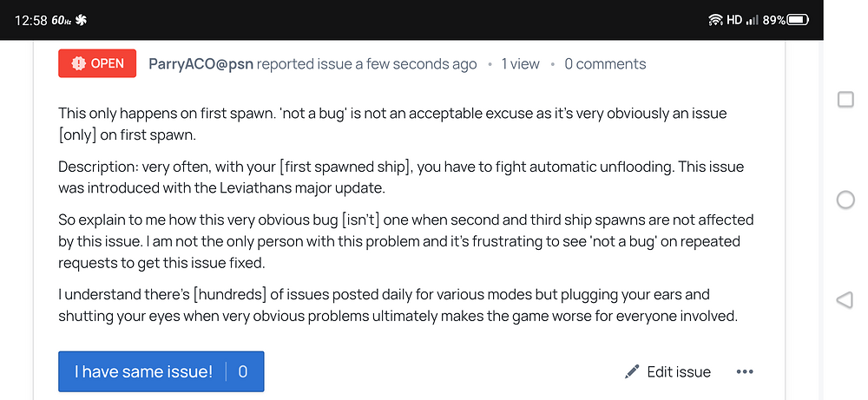
Task: Click the Edit issue pencil link
Action: click(x=667, y=371)
